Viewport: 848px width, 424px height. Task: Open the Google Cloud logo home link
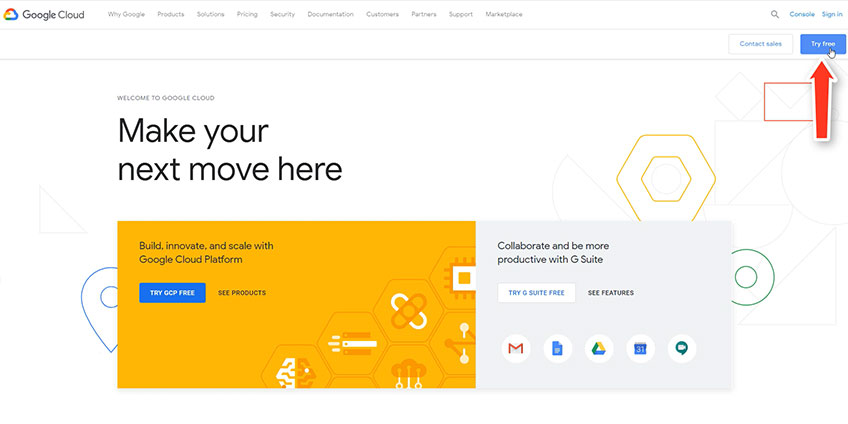44,15
